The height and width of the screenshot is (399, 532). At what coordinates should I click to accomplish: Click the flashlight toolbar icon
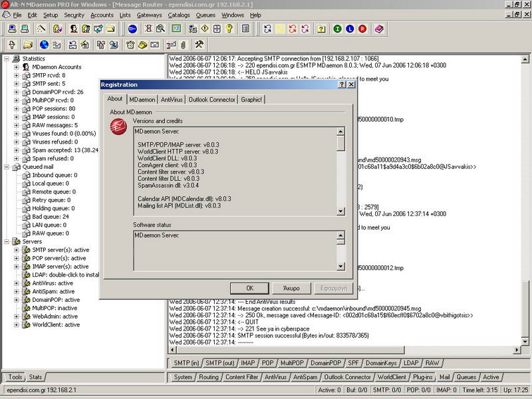12,45
